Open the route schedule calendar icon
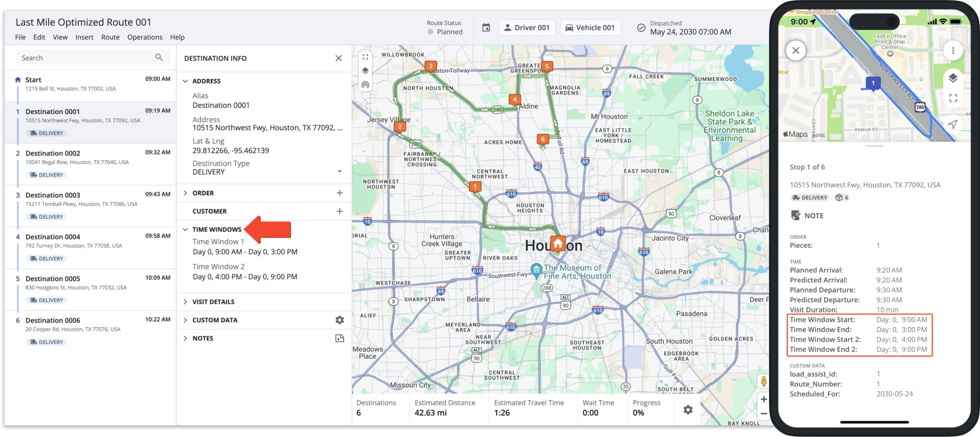980x437 pixels. [x=486, y=28]
